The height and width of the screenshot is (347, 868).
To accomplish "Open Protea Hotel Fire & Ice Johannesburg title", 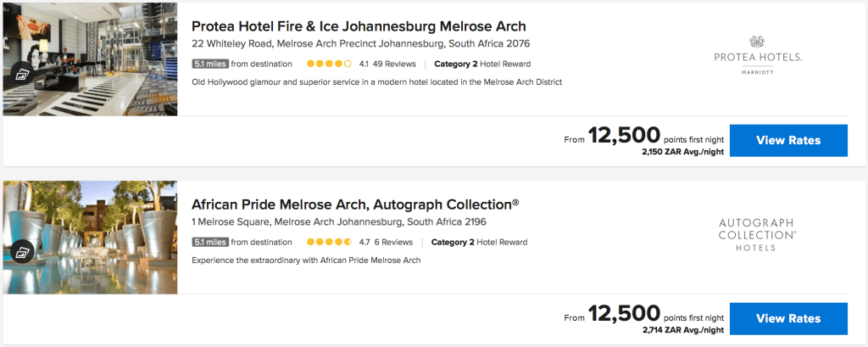I will [359, 26].
